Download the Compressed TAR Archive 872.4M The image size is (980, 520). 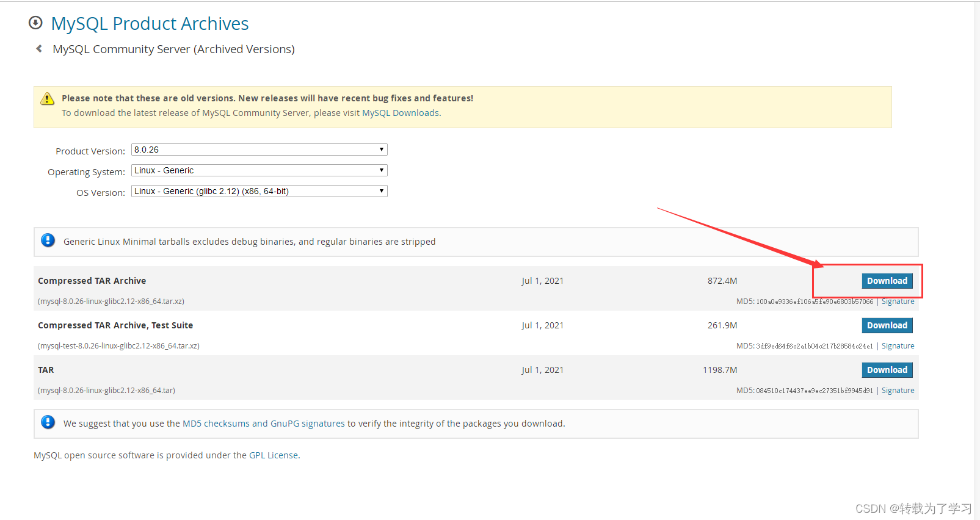pyautogui.click(x=887, y=281)
